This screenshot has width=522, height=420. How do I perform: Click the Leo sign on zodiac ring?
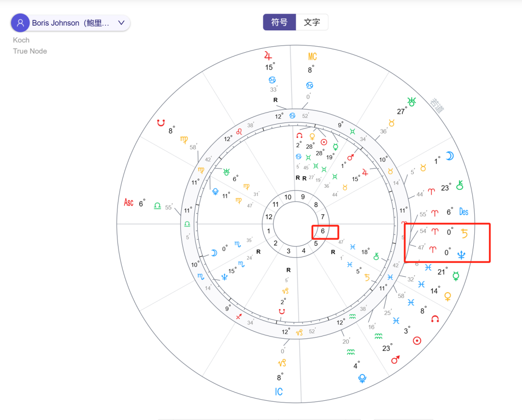(239, 132)
